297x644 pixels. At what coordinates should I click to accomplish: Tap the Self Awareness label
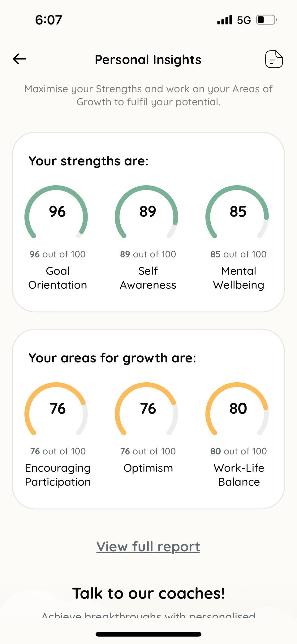[148, 278]
